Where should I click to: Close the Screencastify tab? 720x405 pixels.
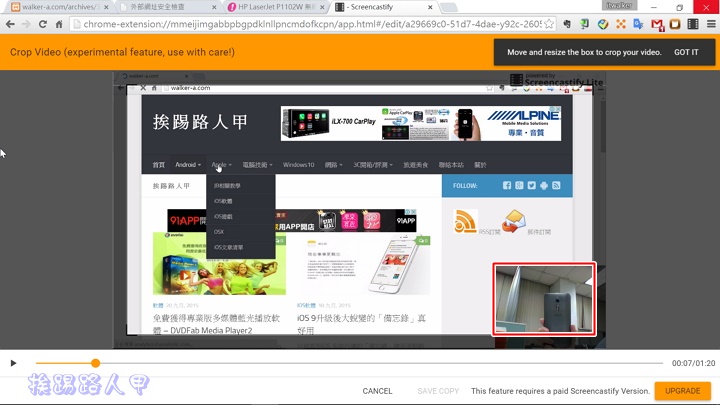430,7
